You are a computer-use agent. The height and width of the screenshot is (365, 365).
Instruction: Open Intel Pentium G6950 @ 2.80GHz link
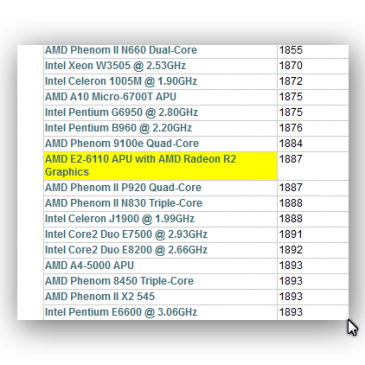[121, 112]
